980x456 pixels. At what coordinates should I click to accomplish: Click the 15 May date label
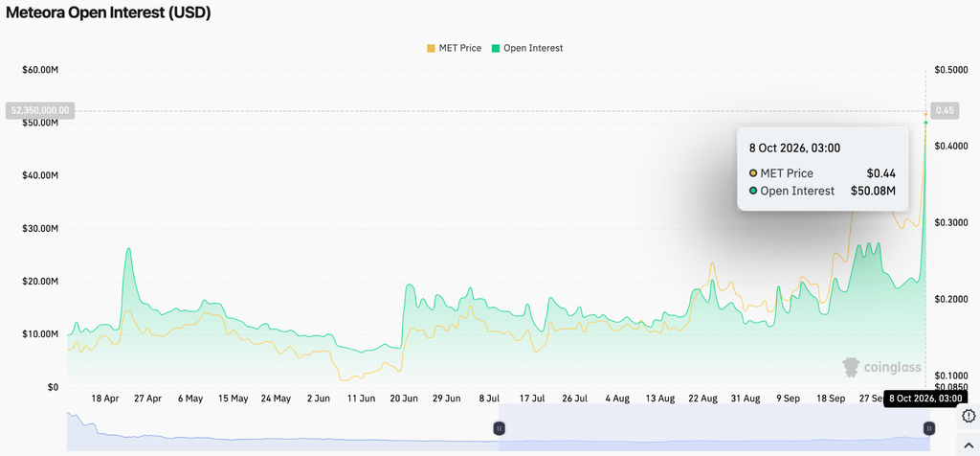coord(233,399)
